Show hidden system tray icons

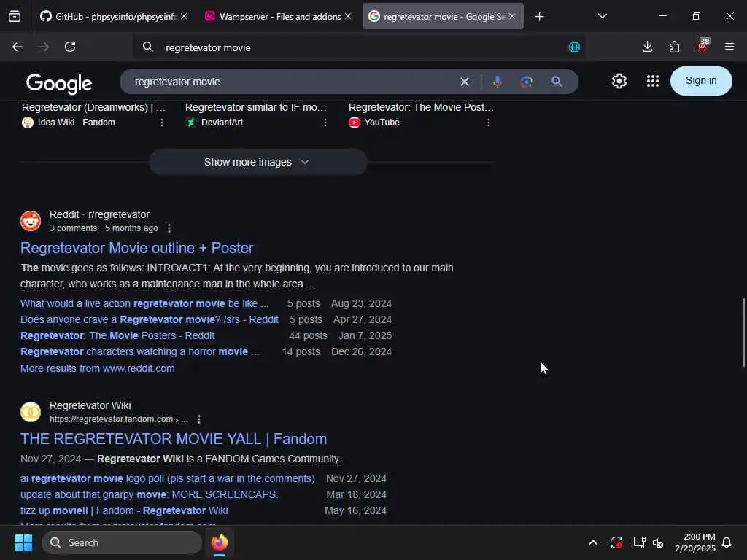[x=593, y=542]
